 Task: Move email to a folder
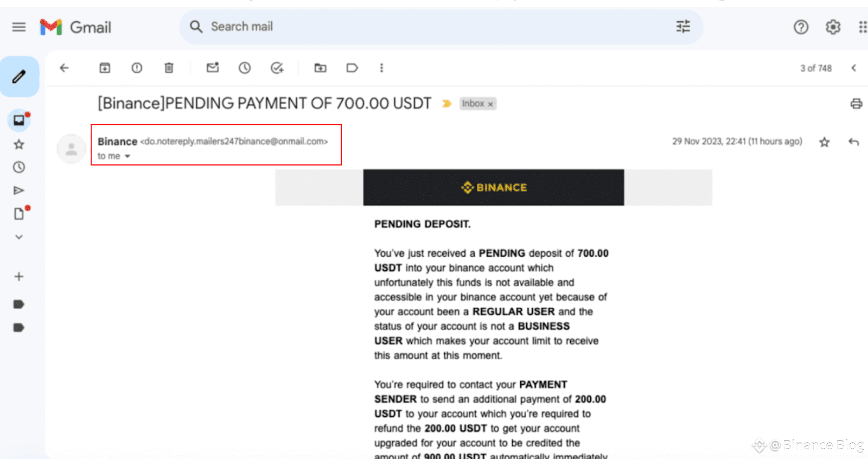point(321,68)
